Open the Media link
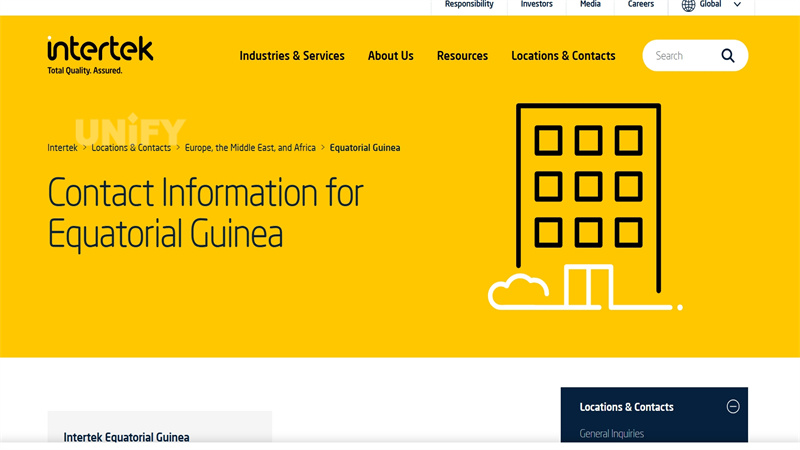Image resolution: width=800 pixels, height=450 pixels. tap(590, 5)
